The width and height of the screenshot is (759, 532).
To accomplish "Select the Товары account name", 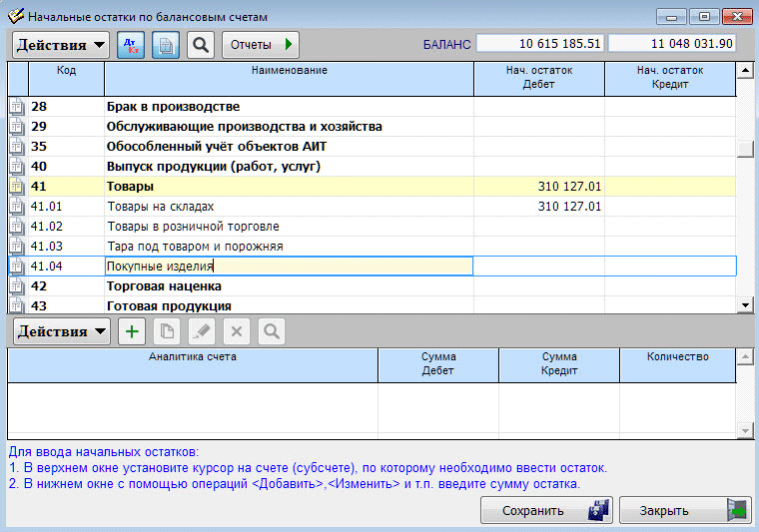I will [x=130, y=187].
